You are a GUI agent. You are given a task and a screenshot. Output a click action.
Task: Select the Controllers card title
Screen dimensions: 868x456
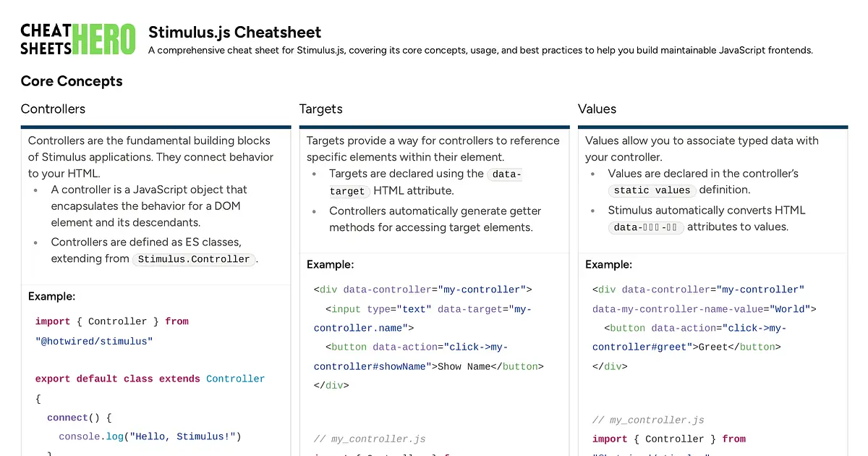pos(53,109)
